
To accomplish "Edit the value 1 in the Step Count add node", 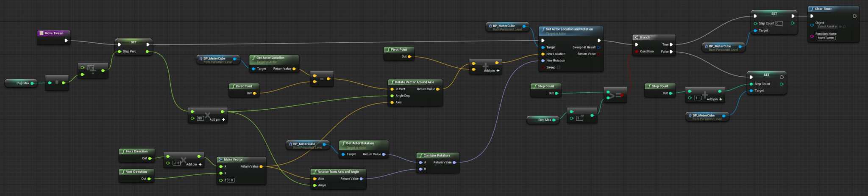I will coord(698,98).
